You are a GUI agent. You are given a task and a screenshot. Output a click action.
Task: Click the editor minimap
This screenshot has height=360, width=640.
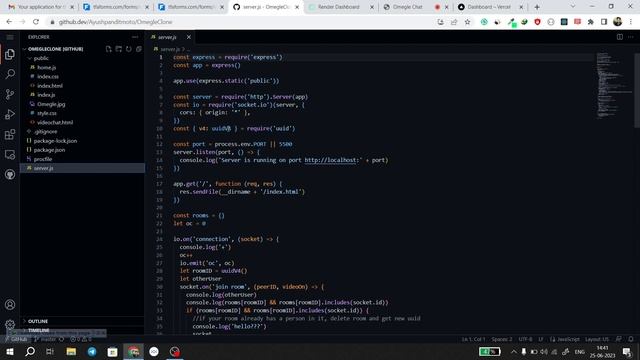(x=613, y=86)
